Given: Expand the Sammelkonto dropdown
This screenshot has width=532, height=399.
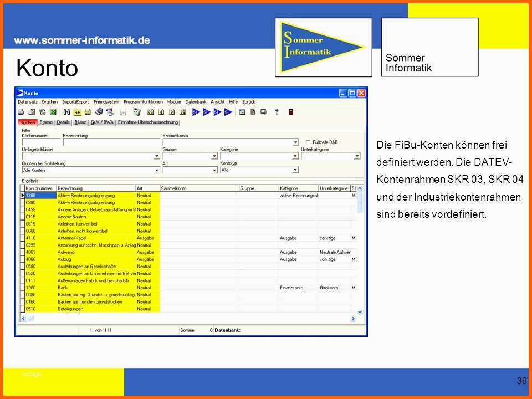Looking at the screenshot, I should click(x=295, y=142).
